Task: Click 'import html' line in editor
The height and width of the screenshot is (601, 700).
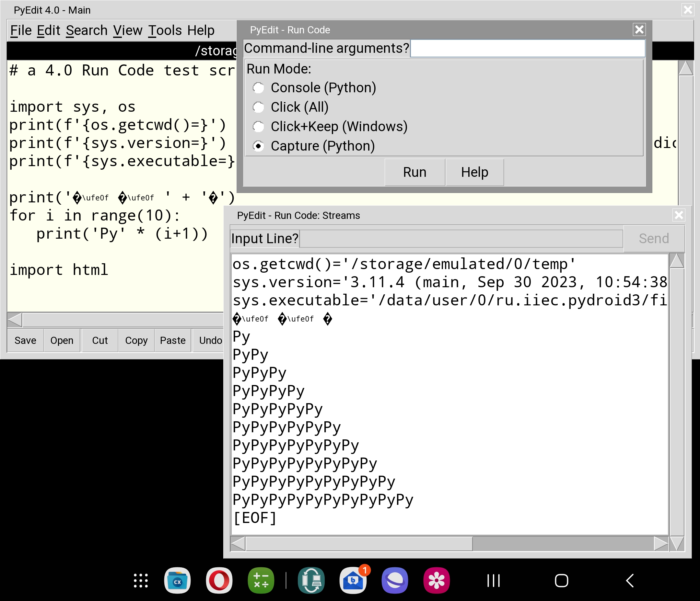Action: point(59,270)
